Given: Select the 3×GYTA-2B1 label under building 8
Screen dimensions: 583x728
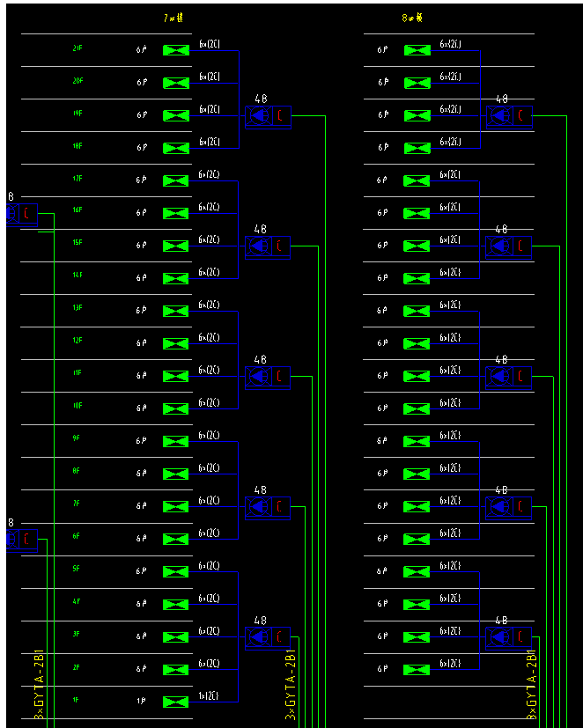Looking at the screenshot, I should (531, 687).
